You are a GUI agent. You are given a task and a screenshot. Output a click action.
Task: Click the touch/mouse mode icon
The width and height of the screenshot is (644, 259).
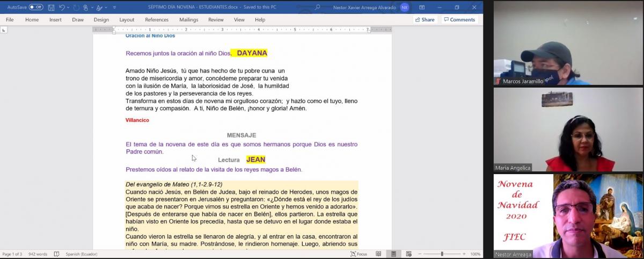86,8
